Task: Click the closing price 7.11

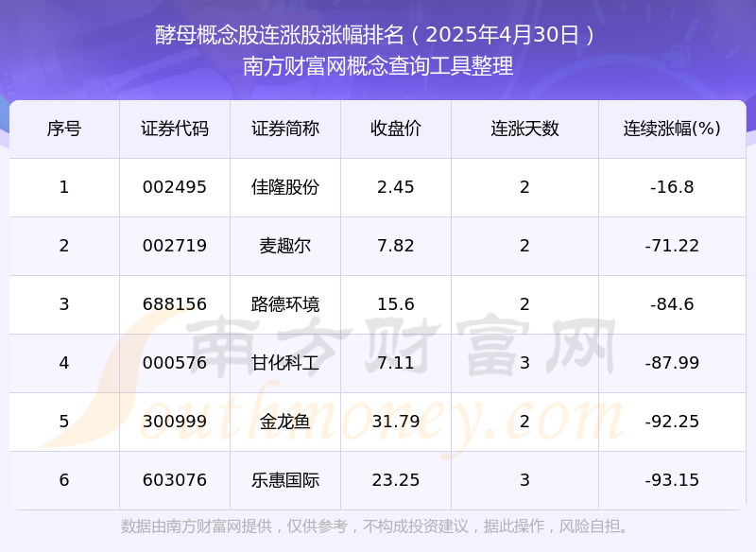Action: pyautogui.click(x=396, y=363)
